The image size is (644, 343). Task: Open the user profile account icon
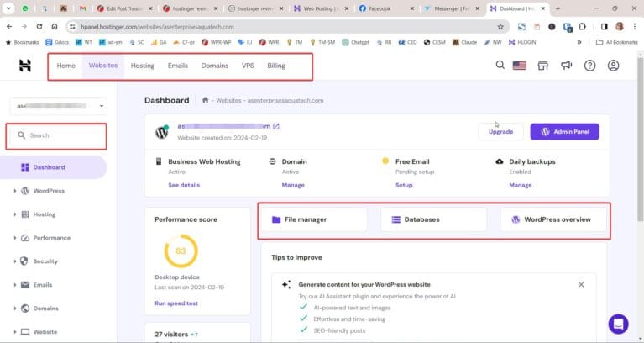tap(614, 66)
